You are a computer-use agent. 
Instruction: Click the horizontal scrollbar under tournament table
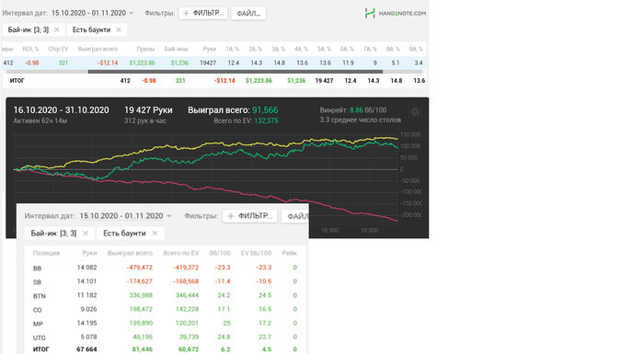coord(236,72)
